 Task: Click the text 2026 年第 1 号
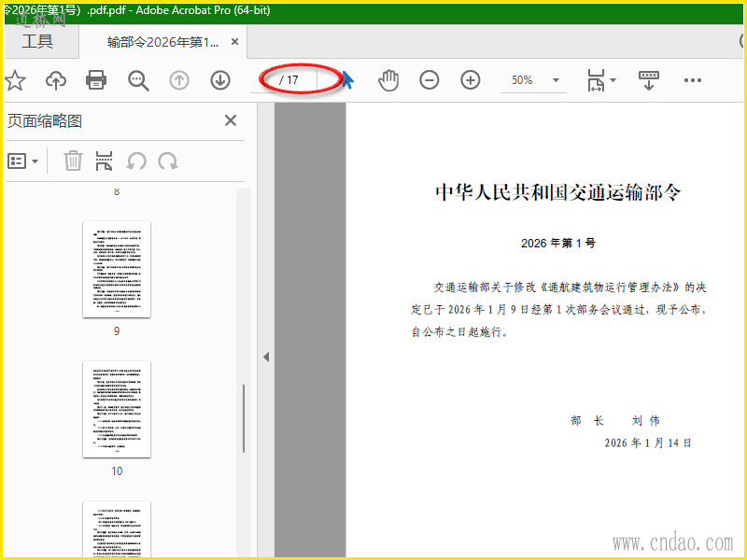click(x=557, y=244)
